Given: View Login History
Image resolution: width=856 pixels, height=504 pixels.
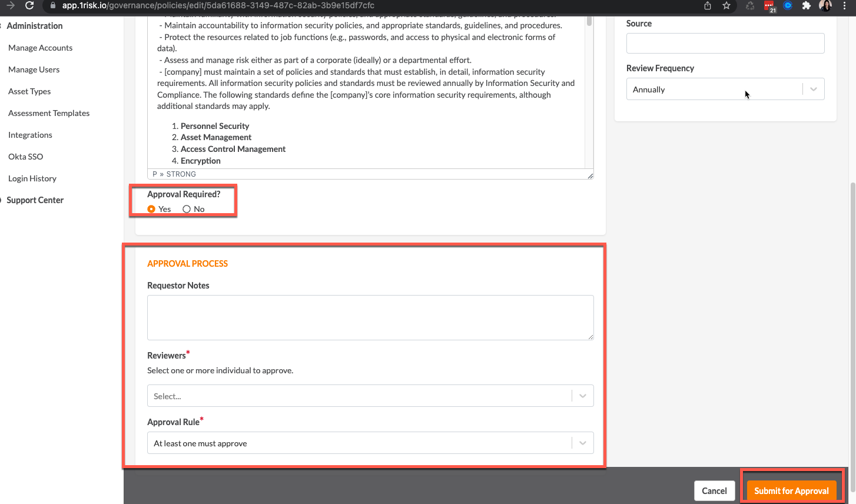Looking at the screenshot, I should click(32, 178).
